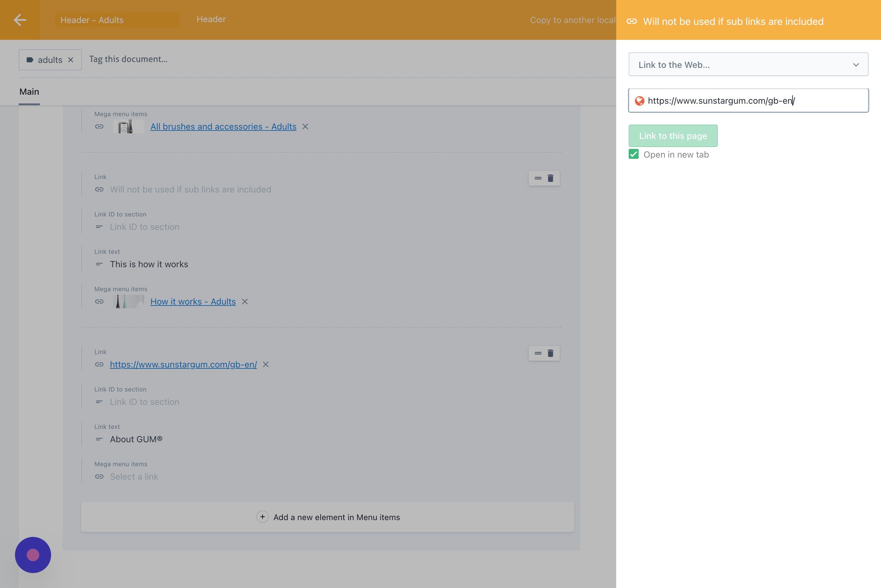Click the purple floating help bubble
Image resolution: width=881 pixels, height=588 pixels.
click(x=33, y=555)
